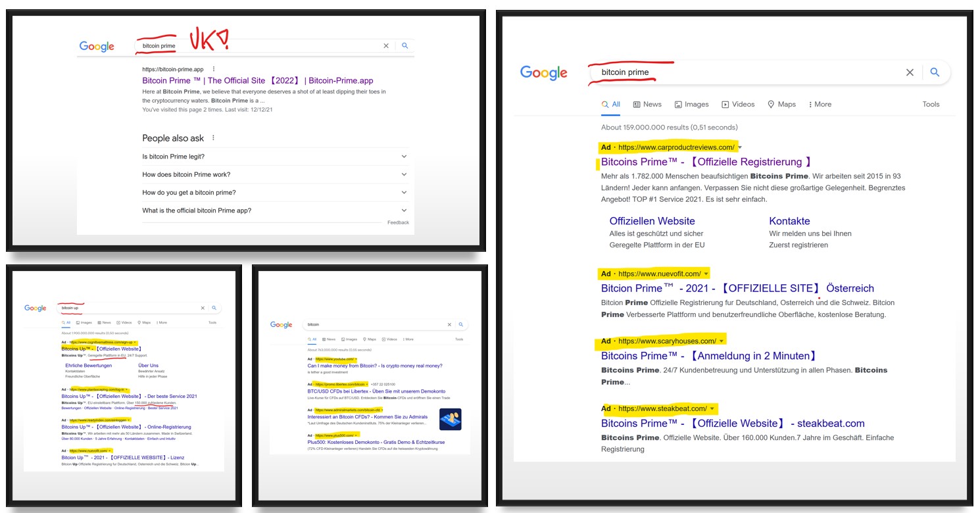Viewport: 980px width, 513px height.
Task: Open the More menu on the Bitcoins Prime ads page
Action: click(820, 104)
